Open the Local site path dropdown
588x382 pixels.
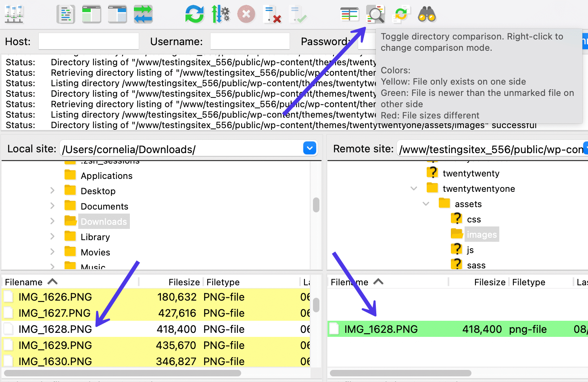[x=309, y=149]
